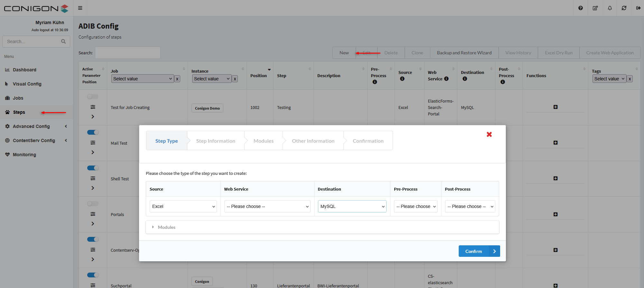This screenshot has height=288, width=644.
Task: Toggle the hamburger sidebar menu icon
Action: click(x=80, y=8)
